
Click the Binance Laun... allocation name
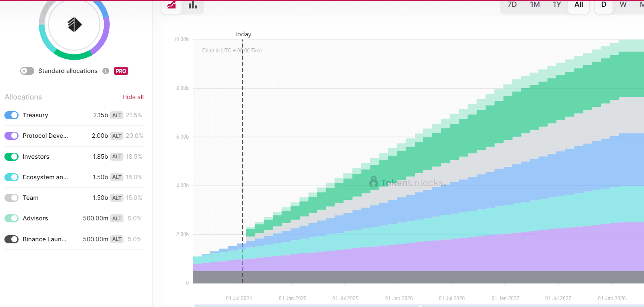click(44, 239)
